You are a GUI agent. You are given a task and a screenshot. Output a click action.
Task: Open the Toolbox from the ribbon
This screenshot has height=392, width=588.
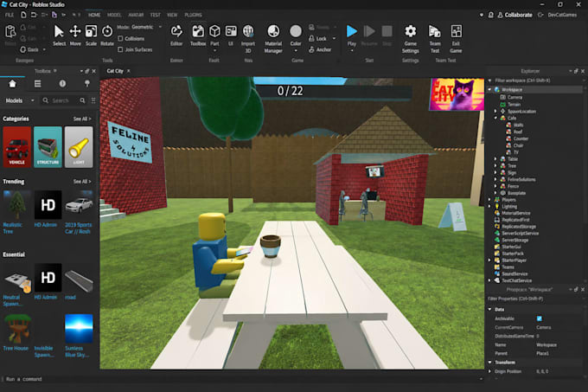tap(198, 35)
